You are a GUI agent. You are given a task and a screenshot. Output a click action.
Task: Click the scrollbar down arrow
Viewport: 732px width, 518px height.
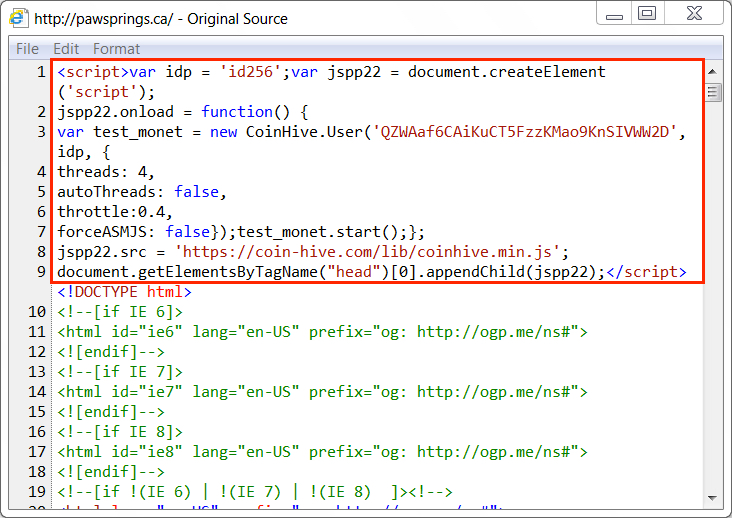pyautogui.click(x=712, y=498)
